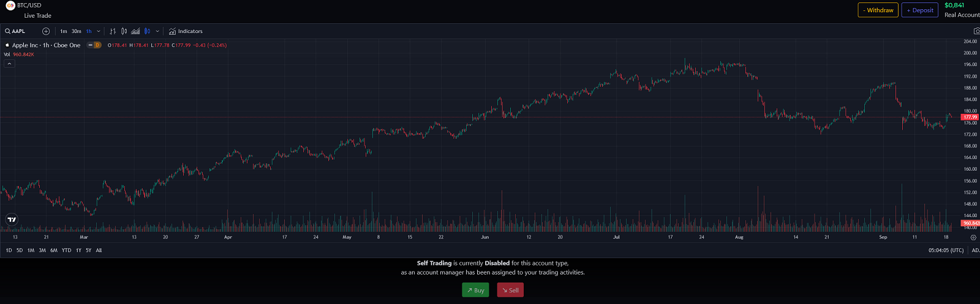Switch to the bars chart style
The width and height of the screenshot is (980, 304).
tap(113, 31)
